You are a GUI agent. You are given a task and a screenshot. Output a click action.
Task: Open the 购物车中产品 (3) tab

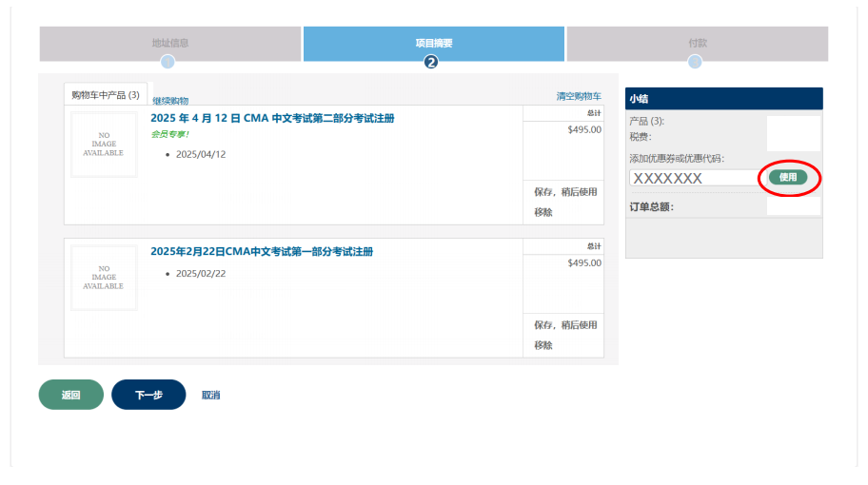click(106, 95)
